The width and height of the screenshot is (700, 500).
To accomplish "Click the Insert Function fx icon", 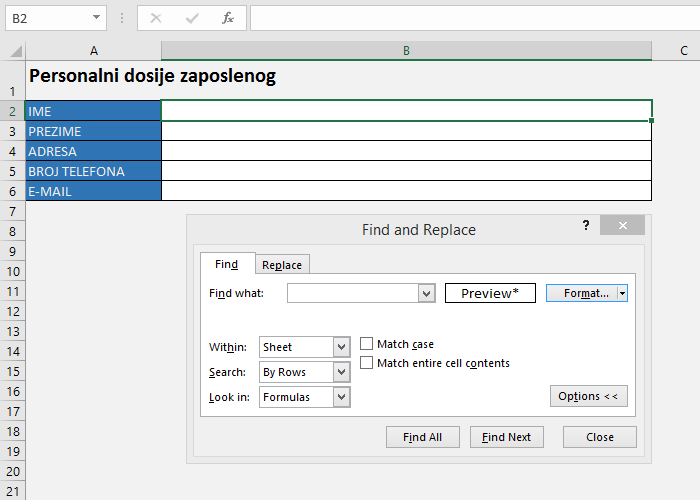I will click(228, 18).
